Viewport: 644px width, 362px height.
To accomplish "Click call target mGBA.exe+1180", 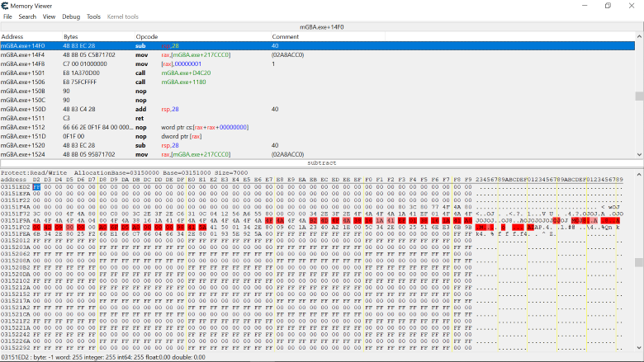I will click(x=183, y=82).
